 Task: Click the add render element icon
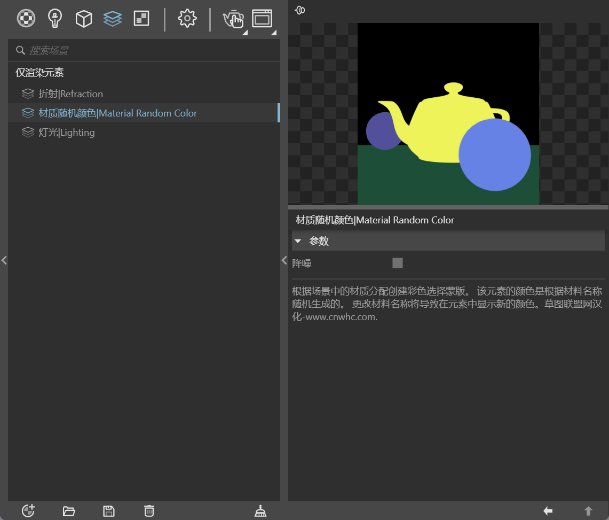coord(28,511)
